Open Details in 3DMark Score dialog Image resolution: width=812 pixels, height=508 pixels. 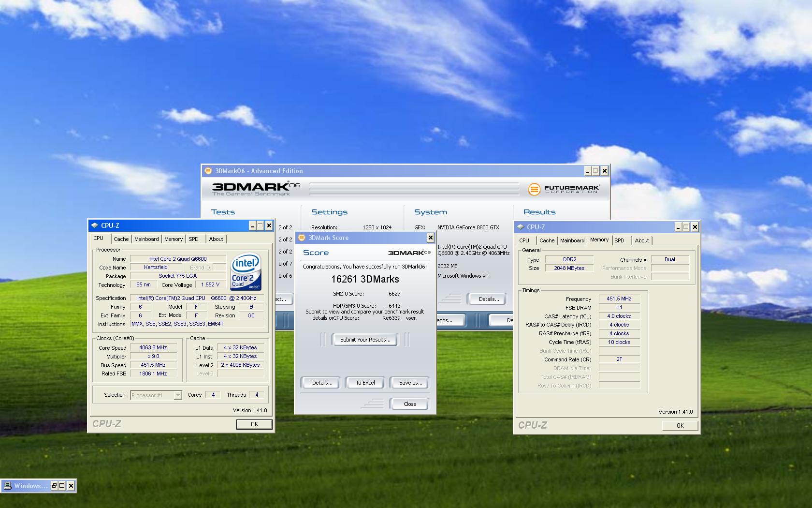coord(322,383)
